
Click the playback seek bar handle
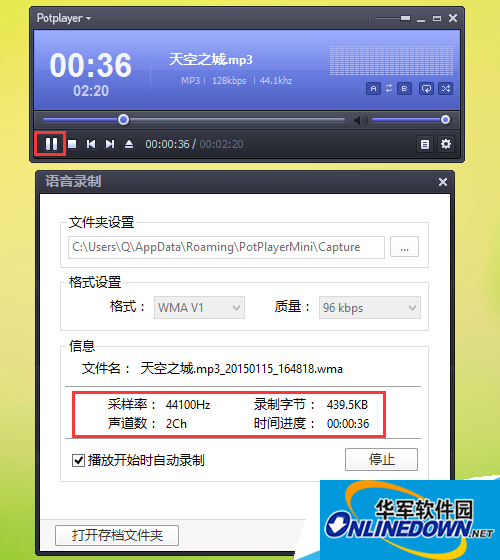click(123, 120)
